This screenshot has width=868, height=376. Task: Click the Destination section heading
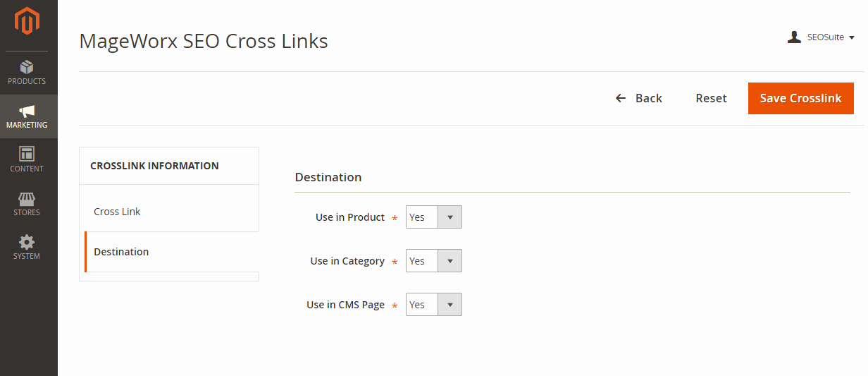(x=328, y=177)
